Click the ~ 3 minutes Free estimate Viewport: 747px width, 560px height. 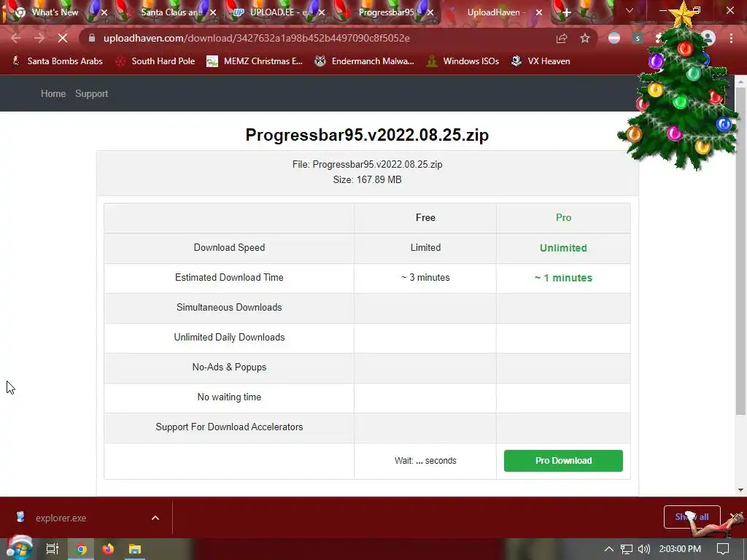pyautogui.click(x=425, y=278)
